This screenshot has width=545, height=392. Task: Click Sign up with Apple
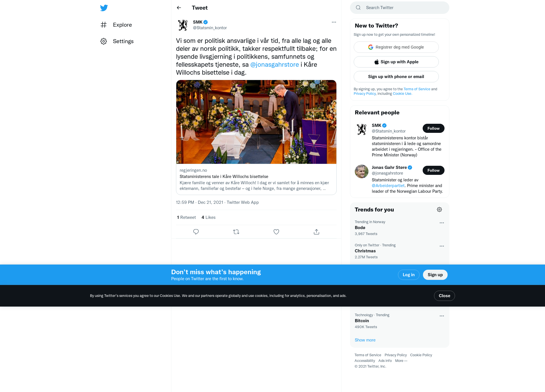tap(396, 62)
